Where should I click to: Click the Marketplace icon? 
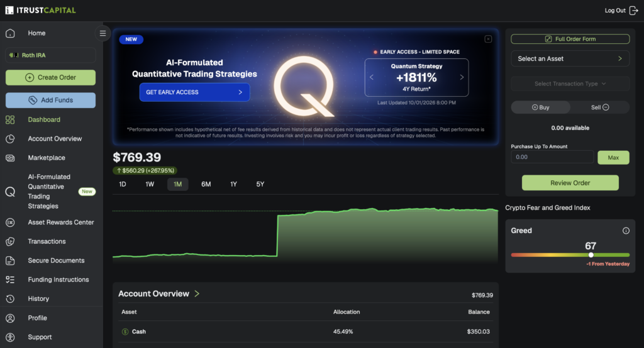(x=10, y=158)
